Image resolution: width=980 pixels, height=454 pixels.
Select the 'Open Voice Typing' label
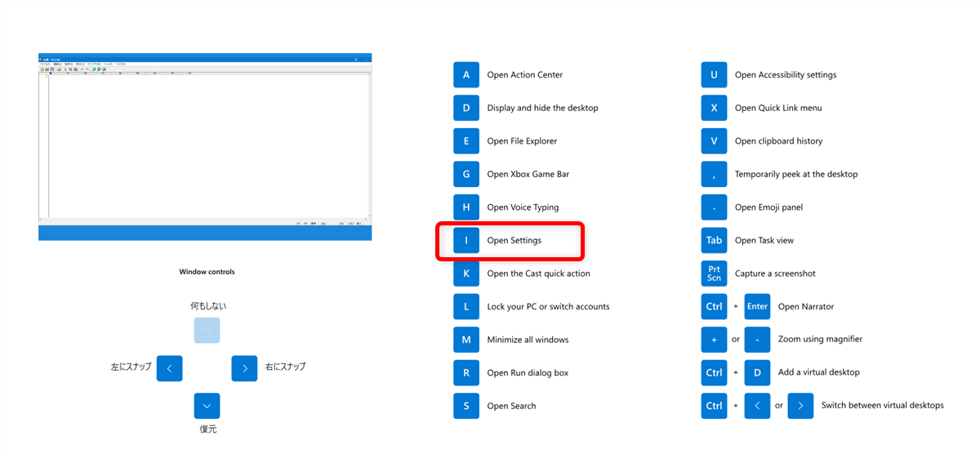(523, 207)
